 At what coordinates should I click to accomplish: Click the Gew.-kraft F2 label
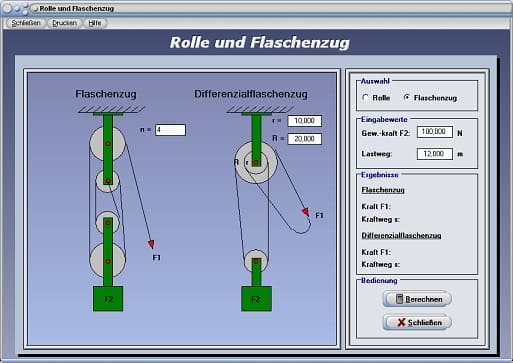point(386,133)
